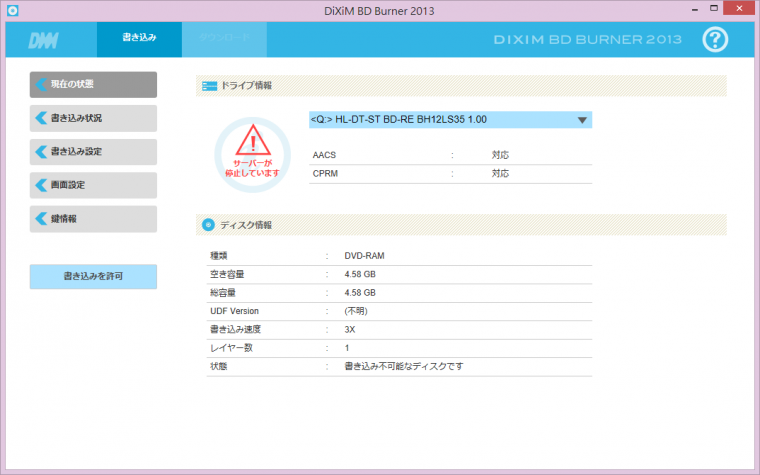Viewport: 760px width, 475px height.
Task: Click the 種類 row label
Action: click(x=219, y=255)
